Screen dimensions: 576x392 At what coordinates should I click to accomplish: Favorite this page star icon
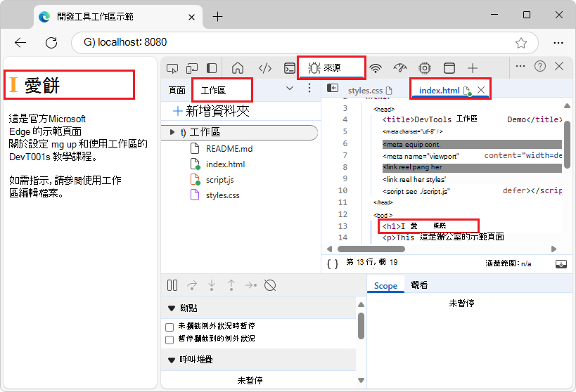click(x=521, y=43)
